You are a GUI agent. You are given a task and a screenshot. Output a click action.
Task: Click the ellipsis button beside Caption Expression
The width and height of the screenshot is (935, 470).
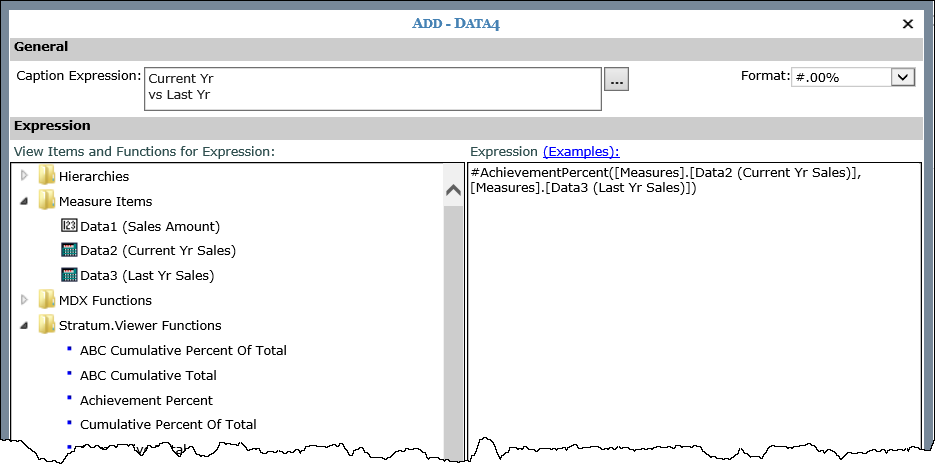click(617, 80)
